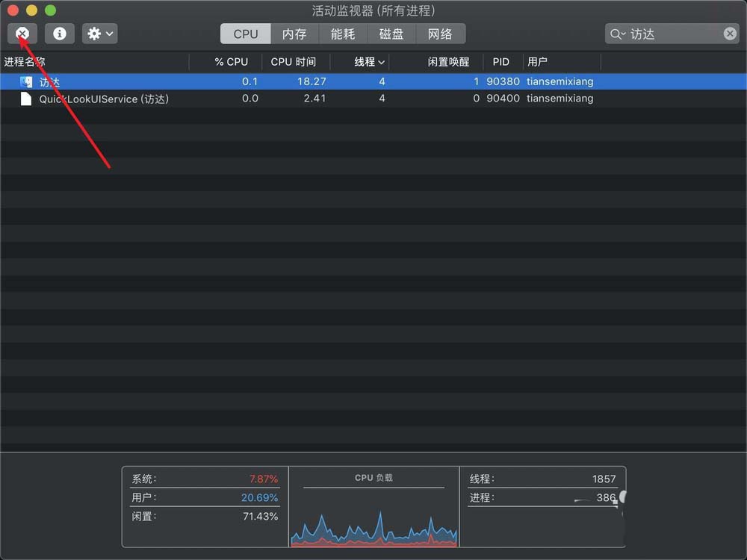Clear the search field with the X icon
The image size is (747, 560).
click(730, 34)
